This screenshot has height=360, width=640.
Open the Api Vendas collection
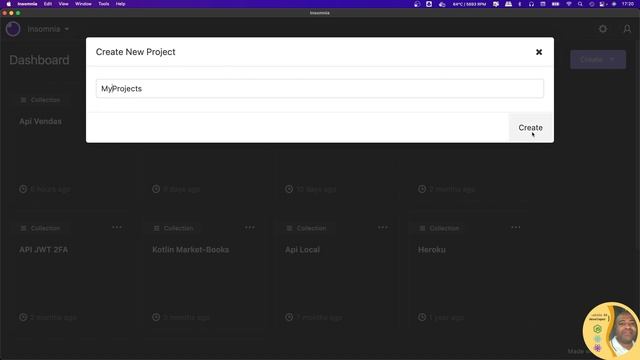click(x=40, y=121)
